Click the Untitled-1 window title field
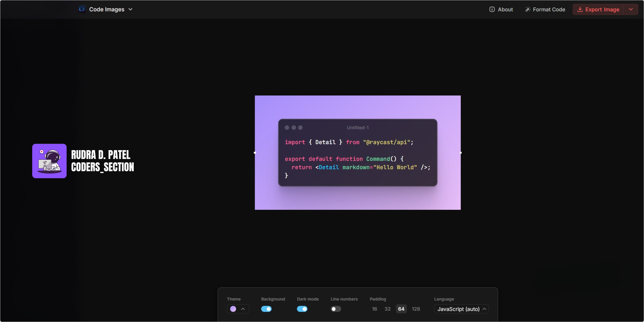Image resolution: width=644 pixels, height=322 pixels. click(357, 128)
